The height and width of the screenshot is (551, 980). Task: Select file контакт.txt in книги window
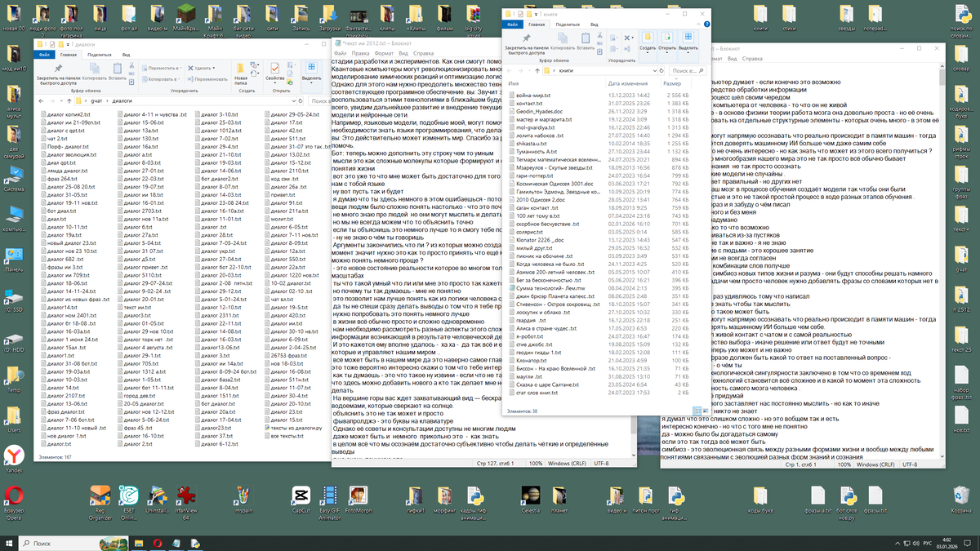(x=530, y=104)
